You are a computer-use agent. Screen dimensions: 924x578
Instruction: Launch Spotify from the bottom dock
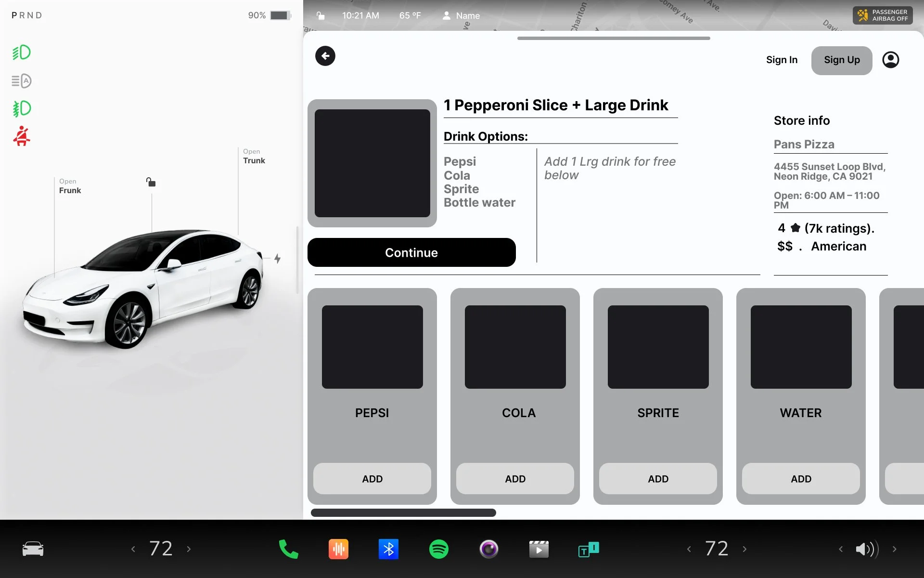[x=438, y=549]
